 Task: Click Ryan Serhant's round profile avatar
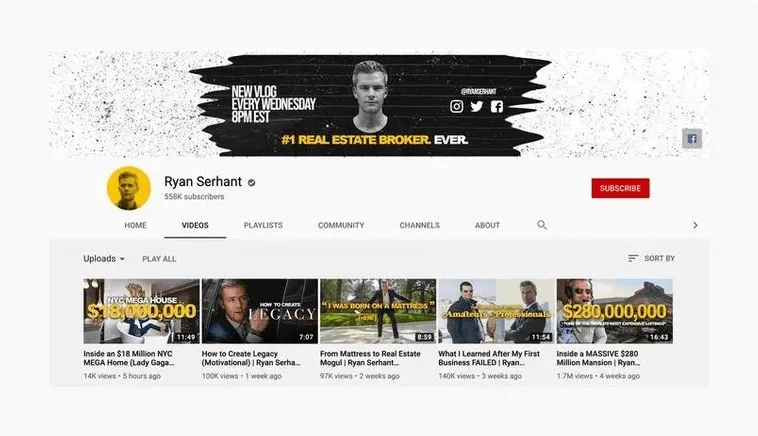point(129,187)
